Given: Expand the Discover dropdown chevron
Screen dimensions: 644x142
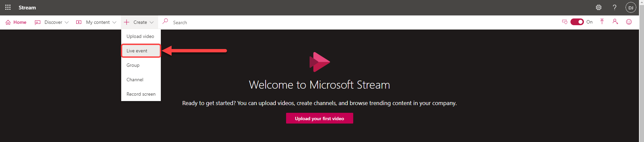Looking at the screenshot, I should pyautogui.click(x=66, y=22).
